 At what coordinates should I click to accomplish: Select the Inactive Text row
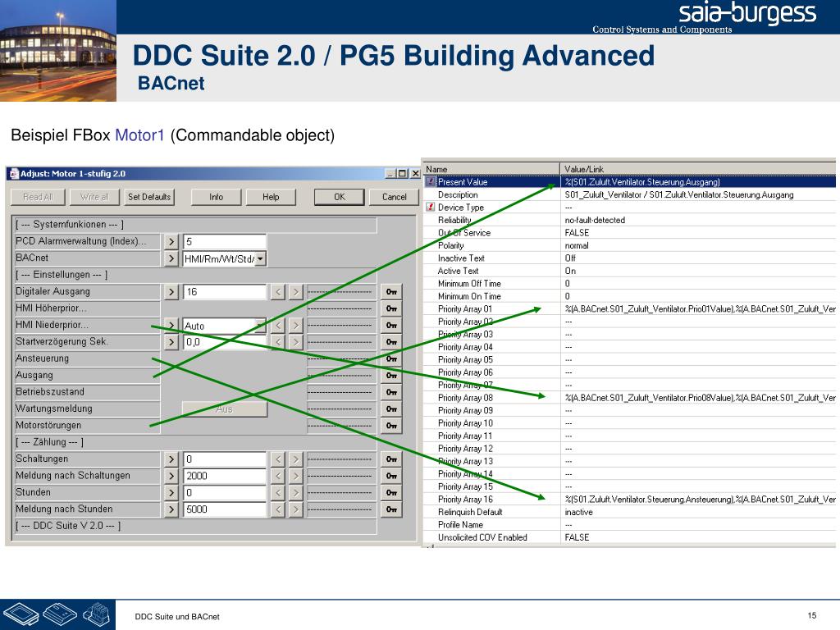click(629, 258)
